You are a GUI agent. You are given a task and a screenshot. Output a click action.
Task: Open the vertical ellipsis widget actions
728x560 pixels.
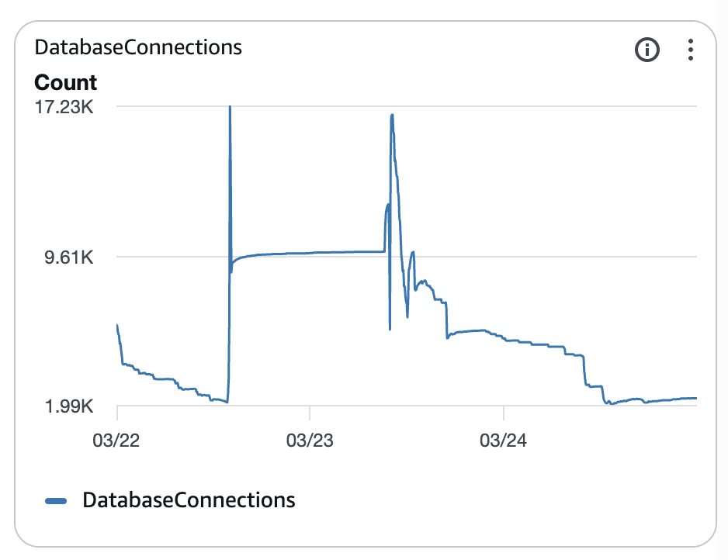point(690,50)
